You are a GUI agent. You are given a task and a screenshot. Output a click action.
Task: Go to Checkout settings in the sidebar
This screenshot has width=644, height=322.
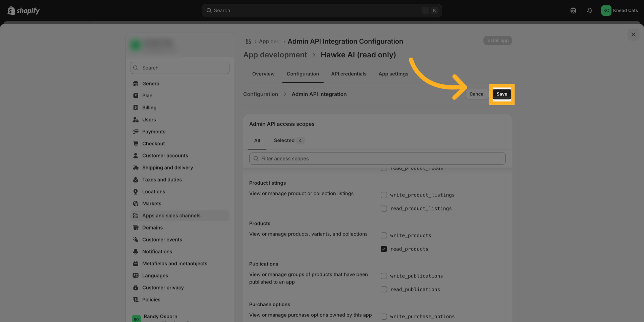[x=153, y=144]
